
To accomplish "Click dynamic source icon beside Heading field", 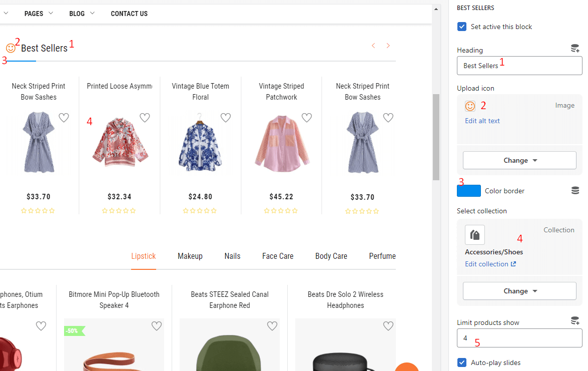I will [x=575, y=49].
